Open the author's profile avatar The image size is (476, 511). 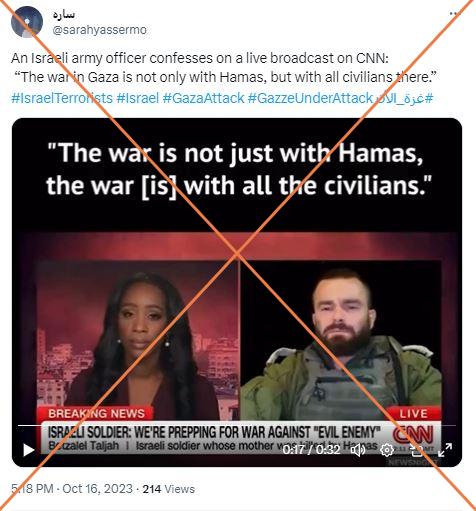click(x=27, y=22)
